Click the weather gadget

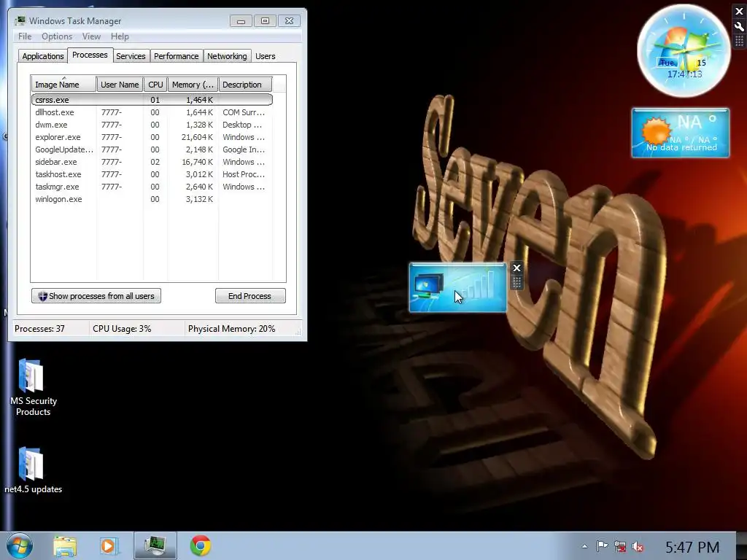pos(681,133)
